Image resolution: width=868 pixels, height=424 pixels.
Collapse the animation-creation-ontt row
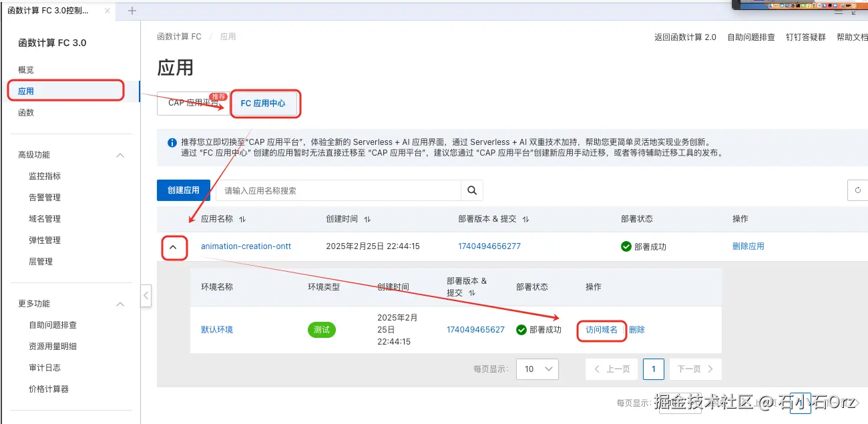click(x=174, y=247)
